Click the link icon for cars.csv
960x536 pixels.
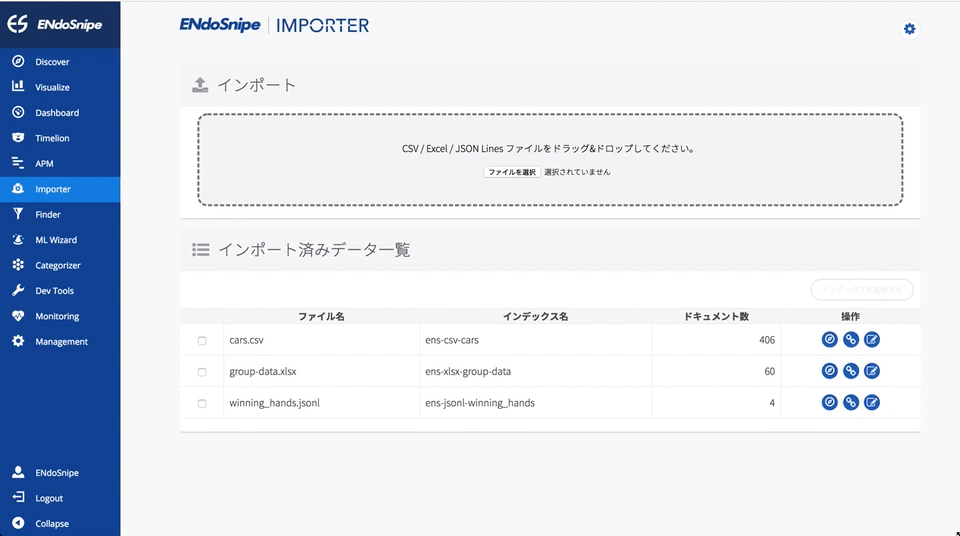851,339
